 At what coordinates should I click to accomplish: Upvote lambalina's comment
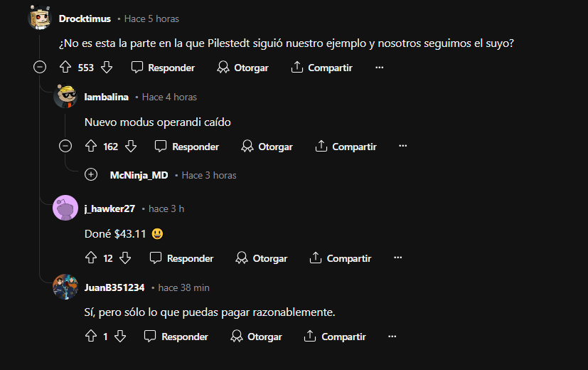pyautogui.click(x=90, y=147)
